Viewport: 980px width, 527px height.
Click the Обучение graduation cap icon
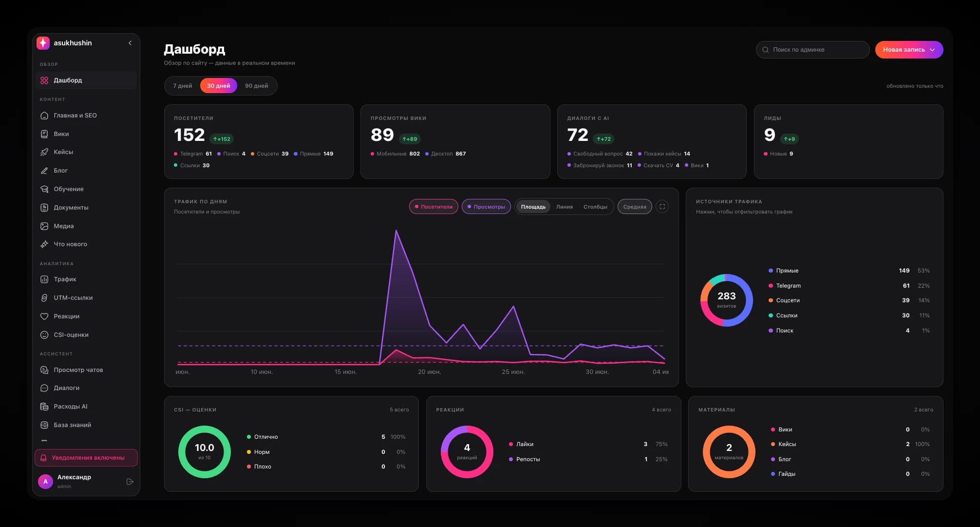tap(44, 189)
